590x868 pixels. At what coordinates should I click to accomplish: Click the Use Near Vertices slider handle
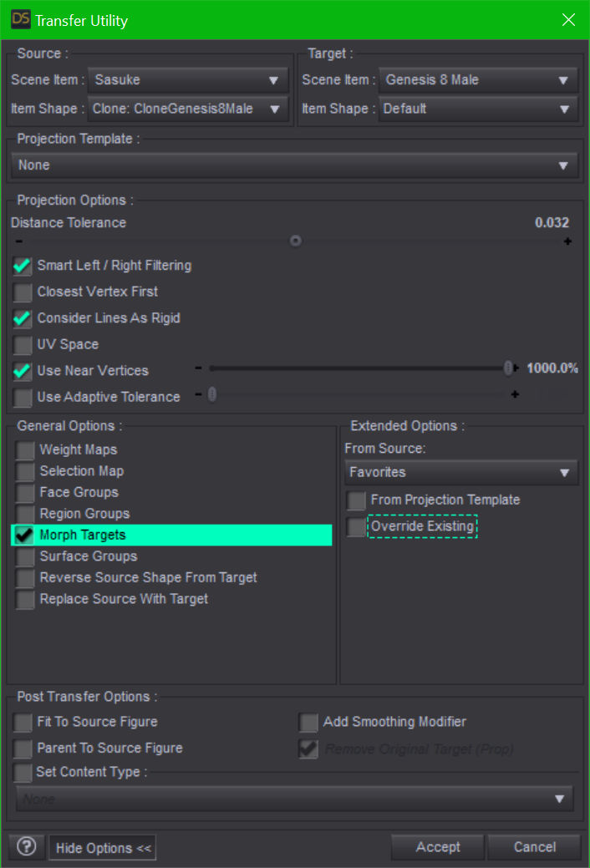(x=508, y=368)
